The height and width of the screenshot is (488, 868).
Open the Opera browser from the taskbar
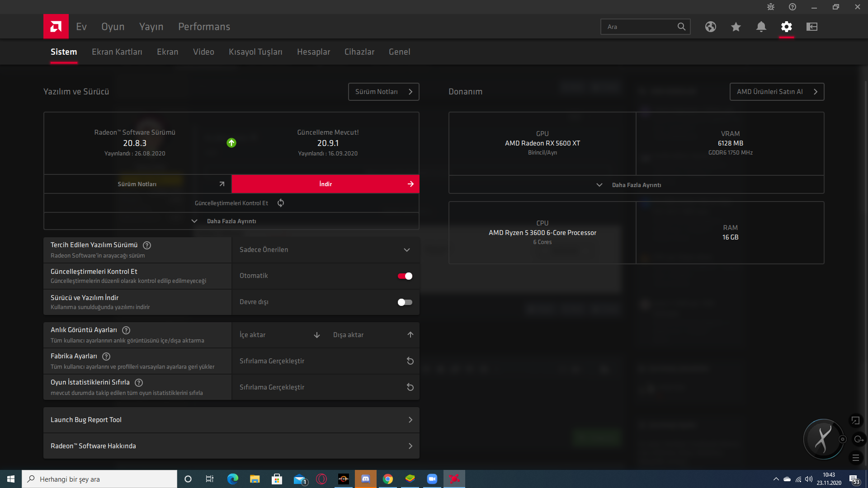tap(321, 479)
